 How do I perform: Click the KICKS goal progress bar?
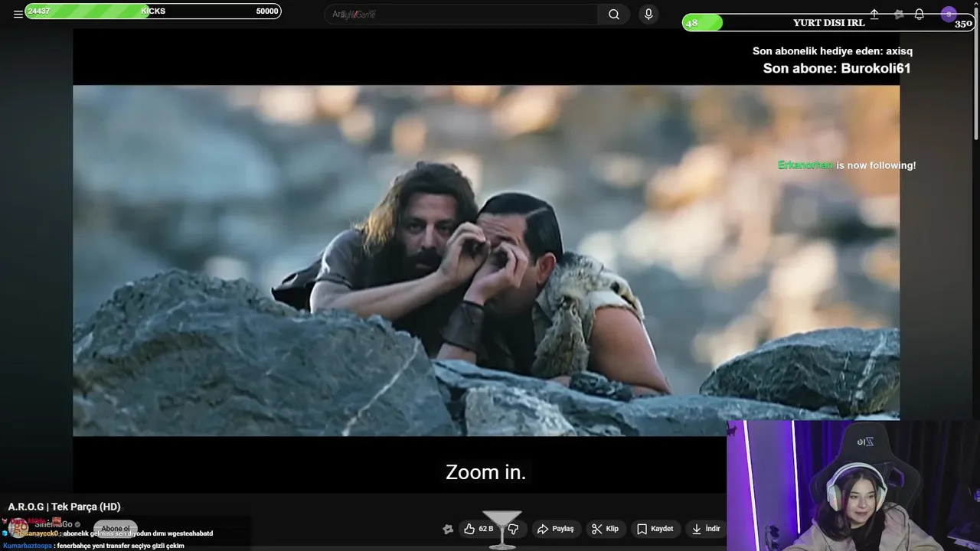tap(153, 11)
